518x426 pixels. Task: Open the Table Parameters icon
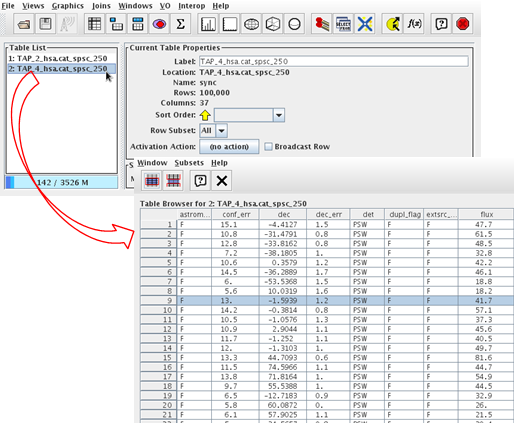pos(116,24)
